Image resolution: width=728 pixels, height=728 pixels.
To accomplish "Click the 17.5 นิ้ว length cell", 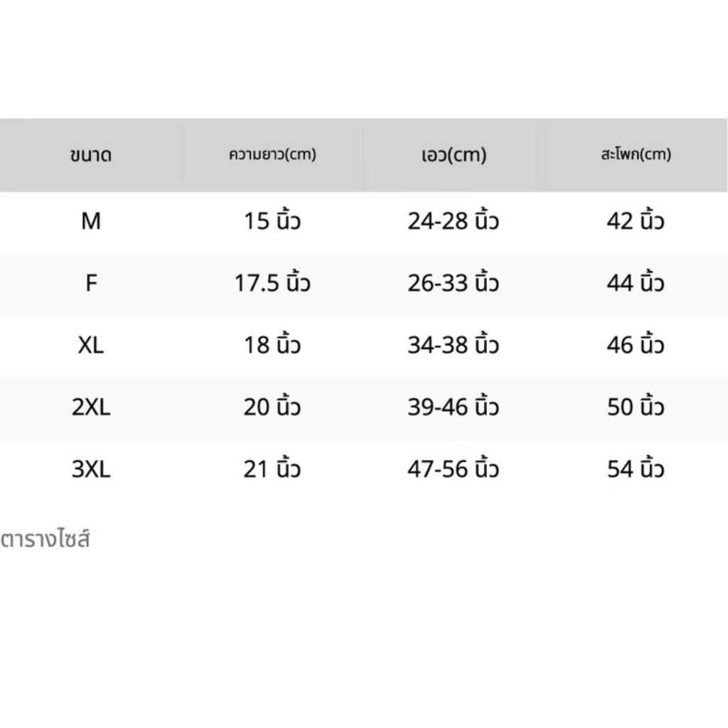I will pos(272,284).
